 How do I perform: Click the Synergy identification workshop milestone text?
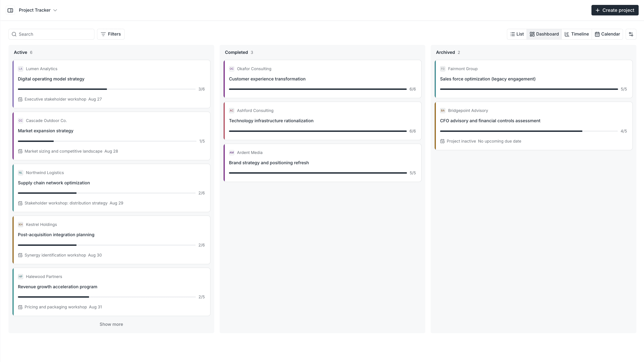55,255
